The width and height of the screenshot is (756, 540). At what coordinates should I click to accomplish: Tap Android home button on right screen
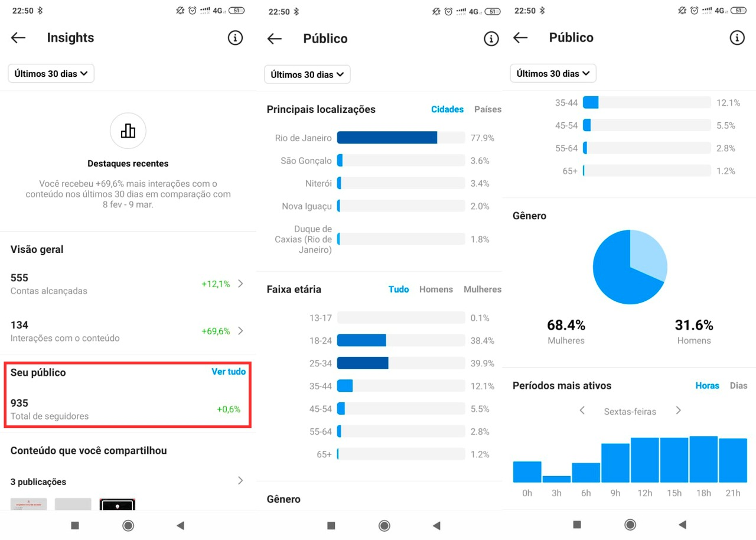(630, 525)
